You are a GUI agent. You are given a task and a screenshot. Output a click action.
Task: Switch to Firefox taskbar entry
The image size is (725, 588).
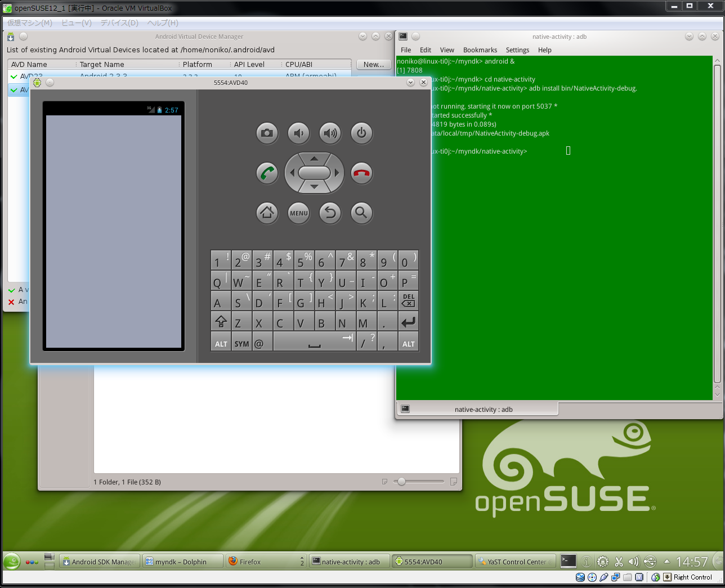click(x=266, y=562)
